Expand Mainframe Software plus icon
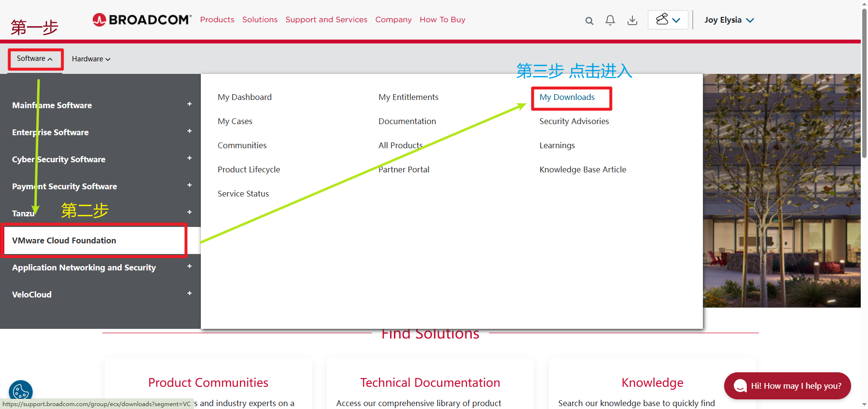This screenshot has width=868, height=409. click(189, 104)
